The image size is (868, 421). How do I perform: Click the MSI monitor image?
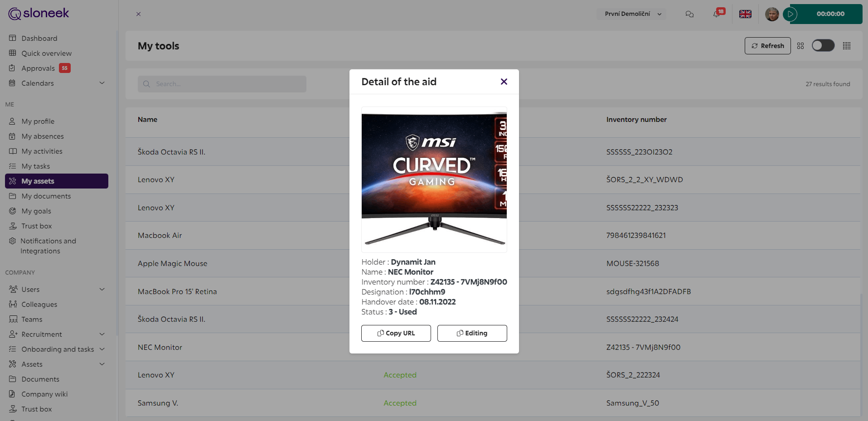click(434, 179)
